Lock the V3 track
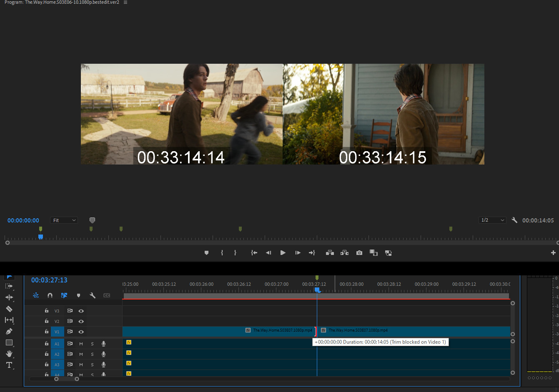This screenshot has height=392, width=559. point(47,311)
